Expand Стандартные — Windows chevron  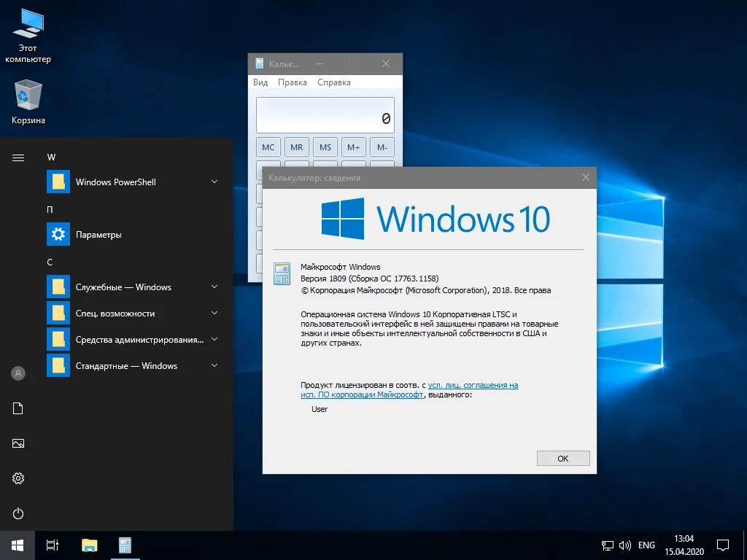coord(214,365)
